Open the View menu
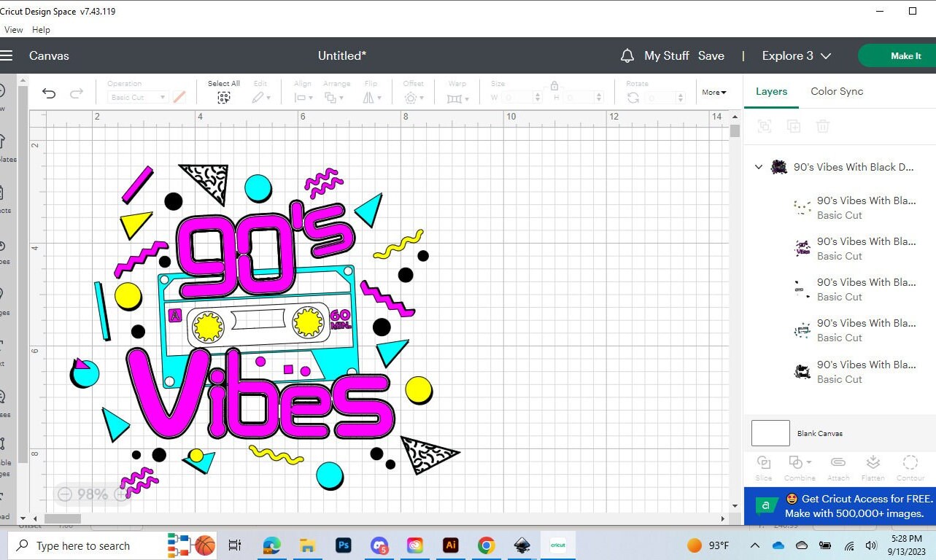936x560 pixels. (x=14, y=30)
